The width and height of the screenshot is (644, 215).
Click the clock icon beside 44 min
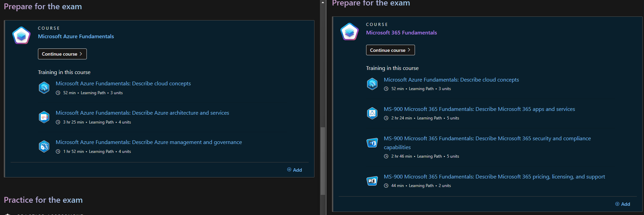[386, 186]
